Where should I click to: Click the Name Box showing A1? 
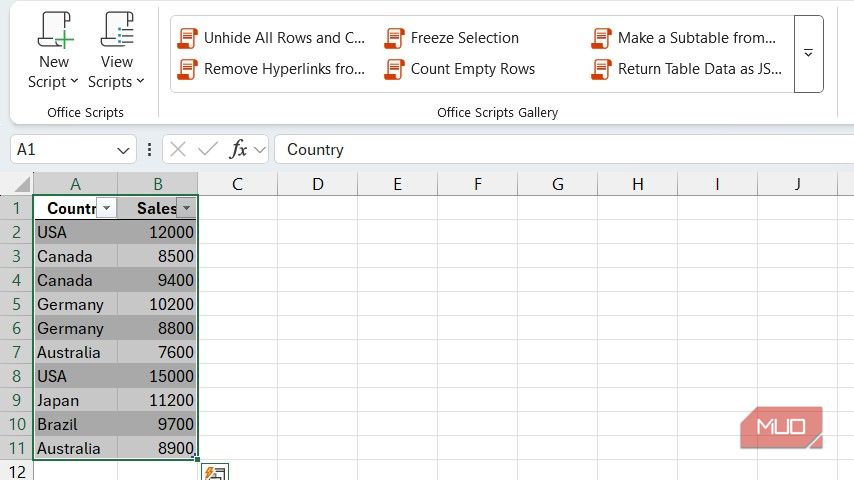(x=63, y=149)
